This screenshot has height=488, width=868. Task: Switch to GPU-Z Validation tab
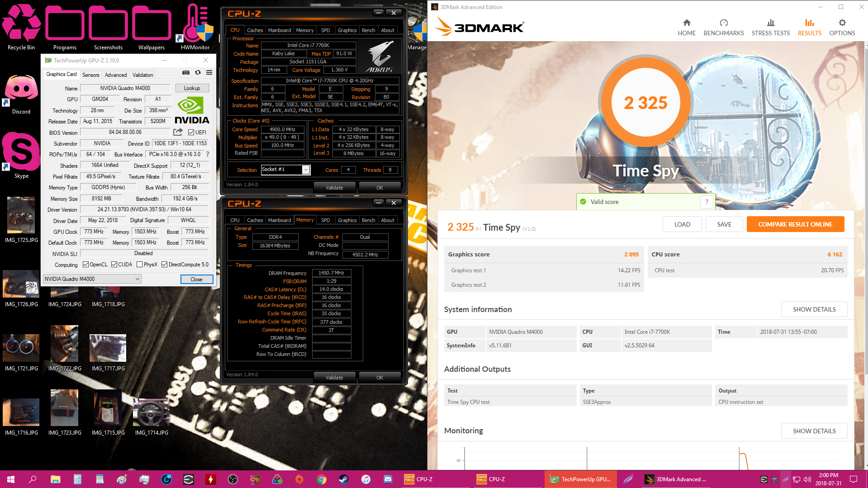coord(142,75)
